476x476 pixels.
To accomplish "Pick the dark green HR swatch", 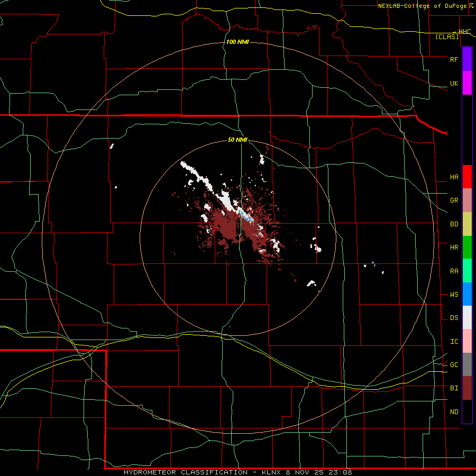I will pos(467,248).
